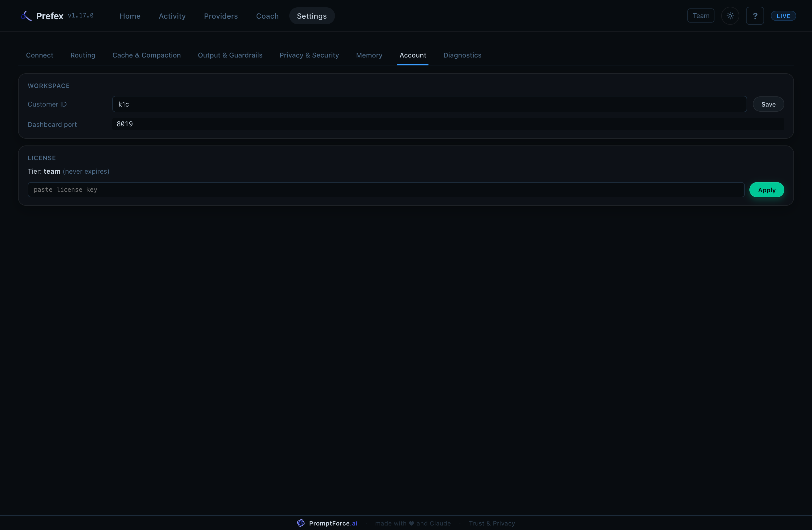812x530 pixels.
Task: Click the LIVE status badge
Action: pyautogui.click(x=783, y=16)
